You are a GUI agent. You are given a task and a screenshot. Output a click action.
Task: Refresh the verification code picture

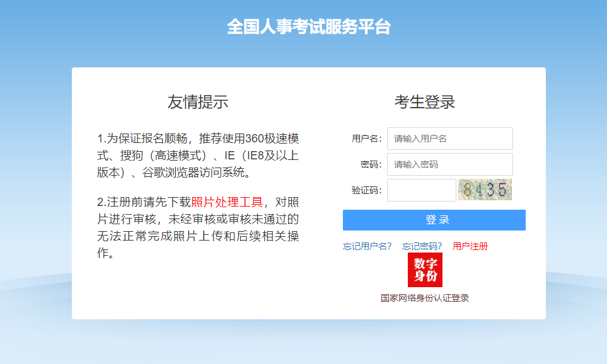tap(485, 190)
